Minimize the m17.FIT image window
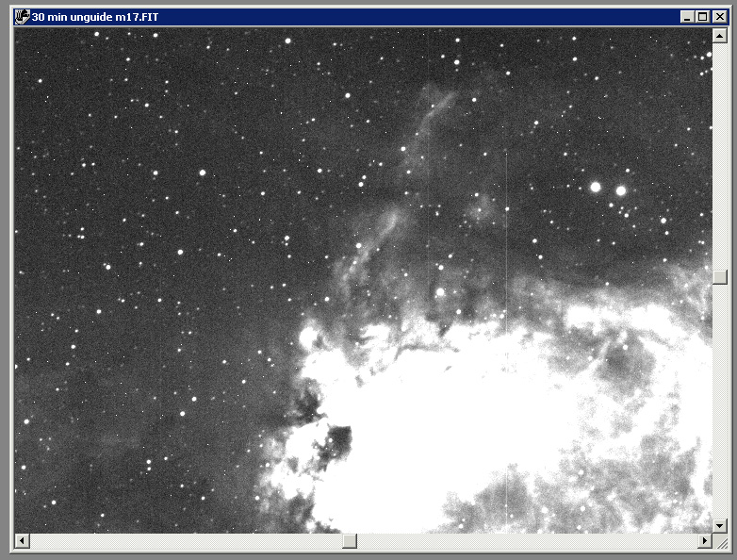Image resolution: width=737 pixels, height=560 pixels. (687, 17)
